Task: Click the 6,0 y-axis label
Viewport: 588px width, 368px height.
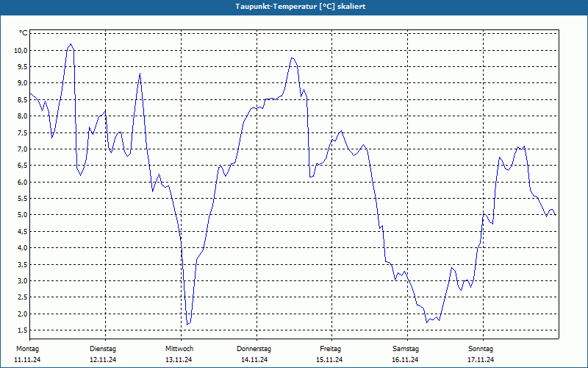Action: tap(22, 182)
